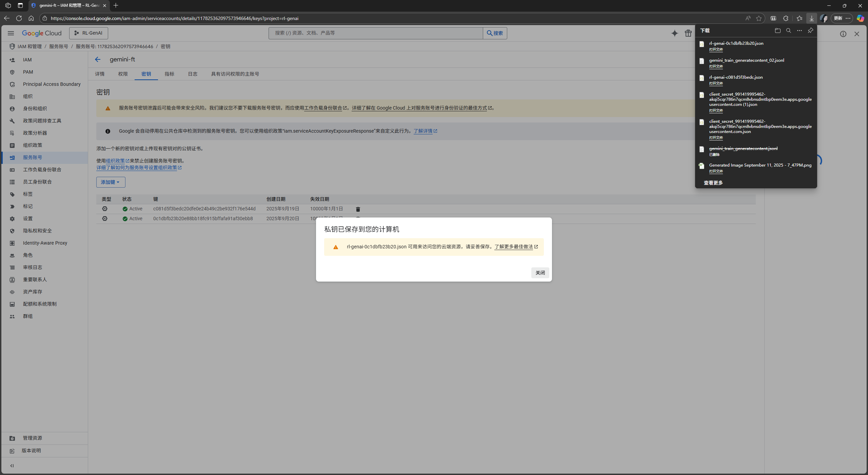Click the 群组 people icon in sidebar
Image resolution: width=868 pixels, height=475 pixels.
12,316
